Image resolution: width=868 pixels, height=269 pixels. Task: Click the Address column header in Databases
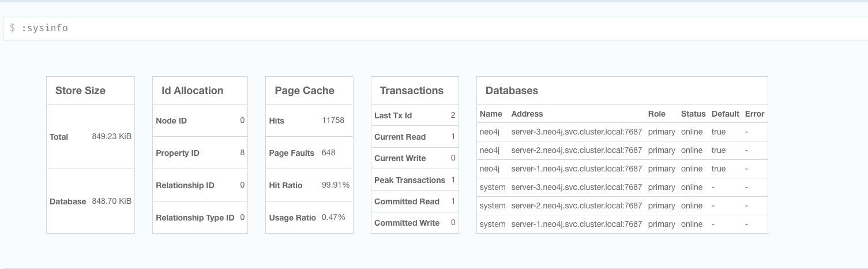pos(527,114)
